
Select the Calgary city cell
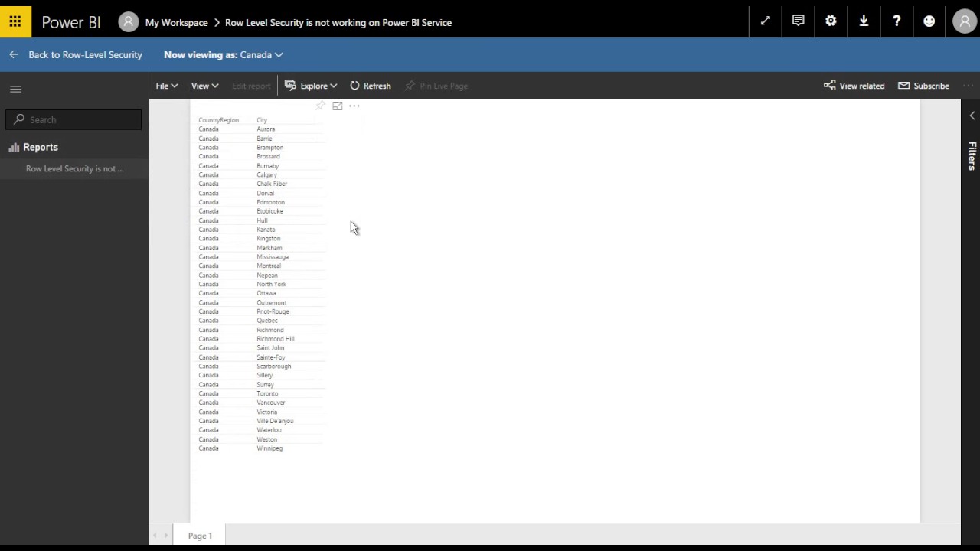click(266, 175)
